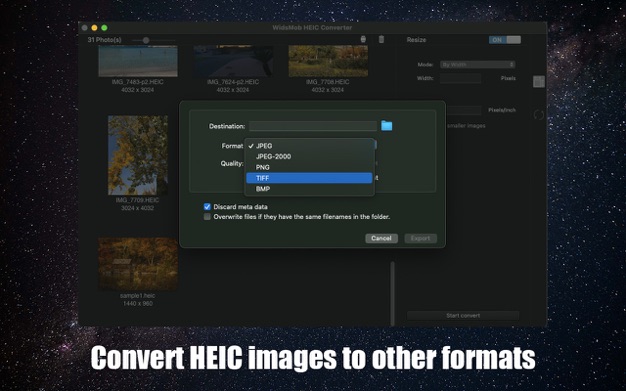This screenshot has height=391, width=626.
Task: Open the Mode By Width dropdown
Action: coord(477,64)
